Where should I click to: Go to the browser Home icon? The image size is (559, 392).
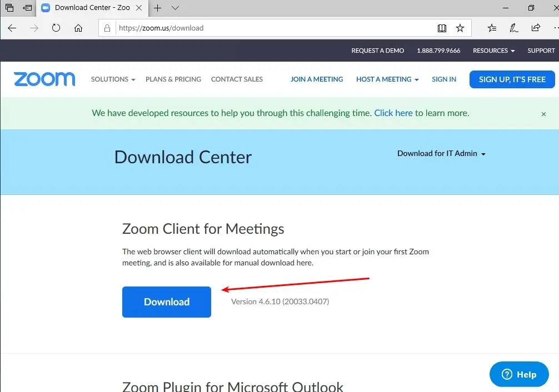pyautogui.click(x=78, y=28)
